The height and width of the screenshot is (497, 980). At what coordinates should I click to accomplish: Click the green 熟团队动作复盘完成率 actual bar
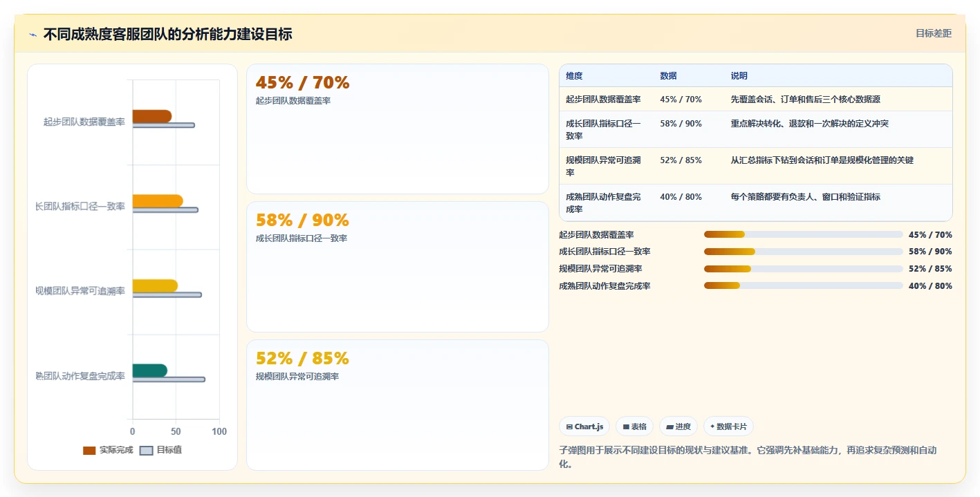click(x=150, y=371)
